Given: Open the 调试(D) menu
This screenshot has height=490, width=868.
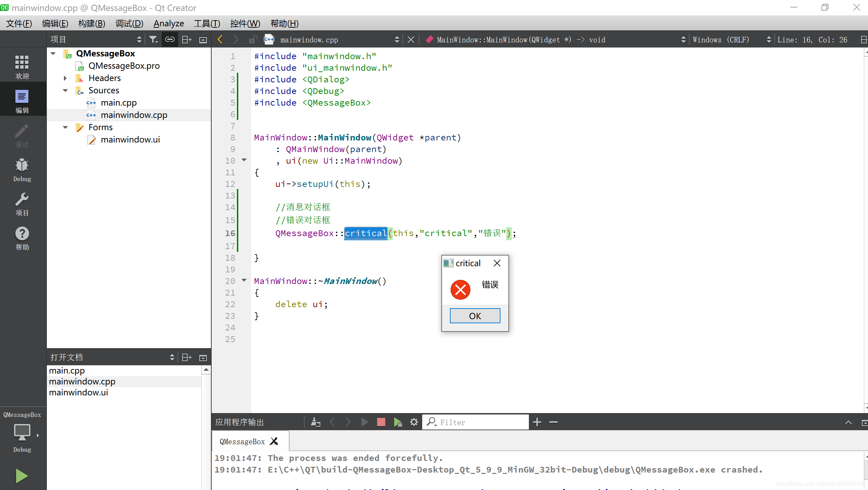Looking at the screenshot, I should (129, 23).
